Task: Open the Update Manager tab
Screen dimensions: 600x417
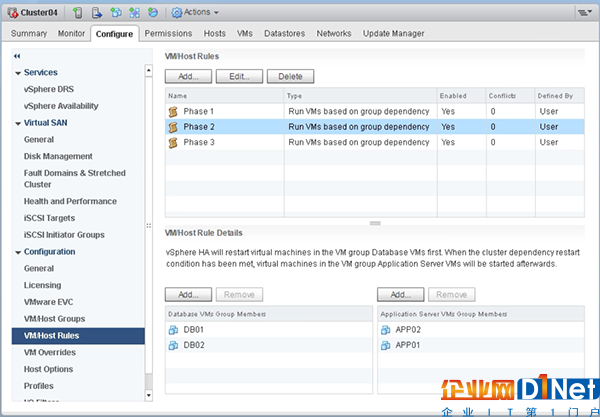Action: [393, 34]
